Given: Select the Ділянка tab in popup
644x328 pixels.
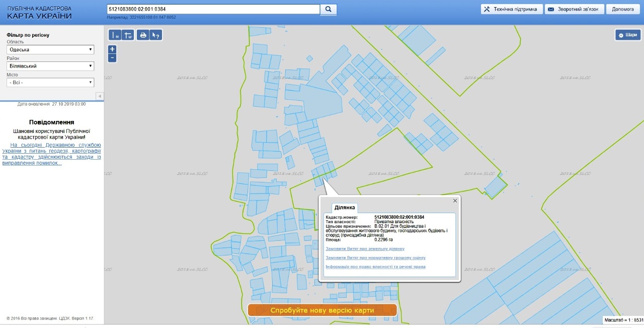Looking at the screenshot, I should pos(345,208).
